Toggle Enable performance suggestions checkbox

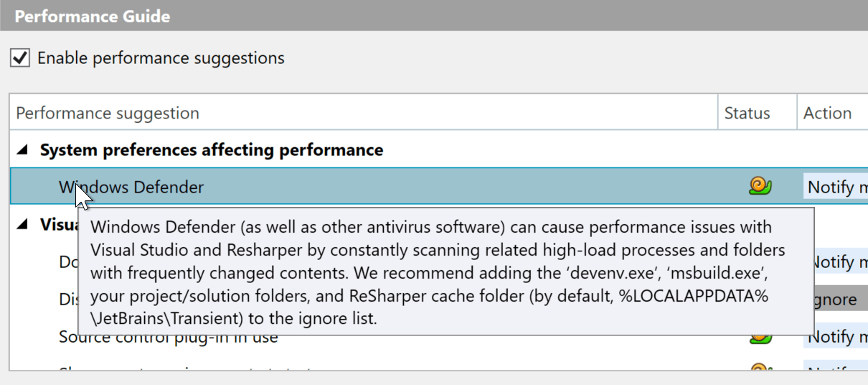click(20, 57)
